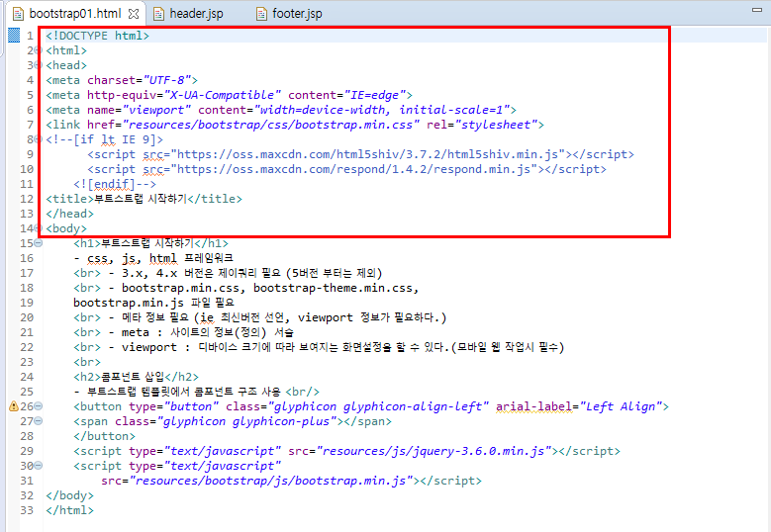Click the "메타 정보 필요" line
This screenshot has height=532, width=771.
click(x=259, y=317)
